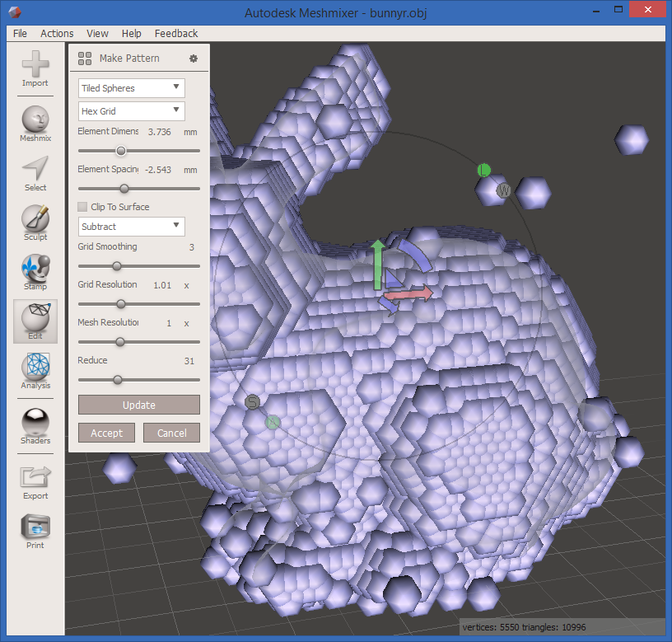Click the Mesh Resolution value 1
Screen dimensions: 672x642
[169, 323]
